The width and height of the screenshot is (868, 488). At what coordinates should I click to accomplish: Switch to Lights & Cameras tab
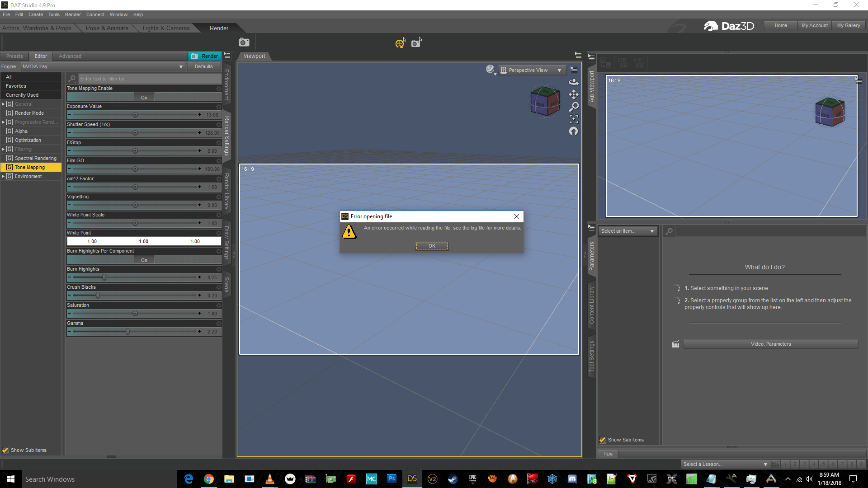click(166, 28)
